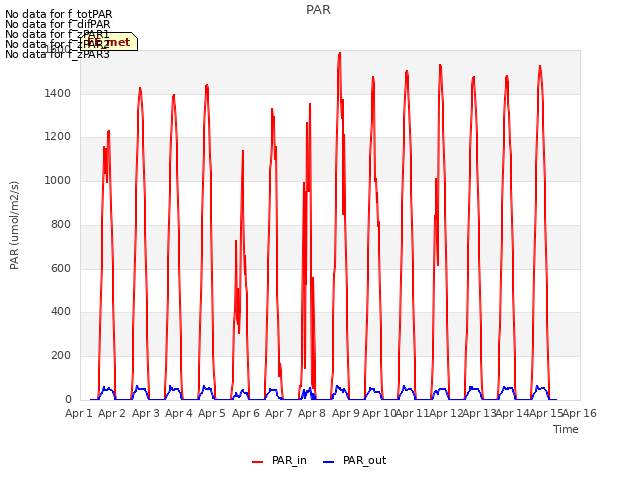The image size is (640, 480).
Task: Click the Apr 14 x-axis tick label
Action: tap(512, 413)
